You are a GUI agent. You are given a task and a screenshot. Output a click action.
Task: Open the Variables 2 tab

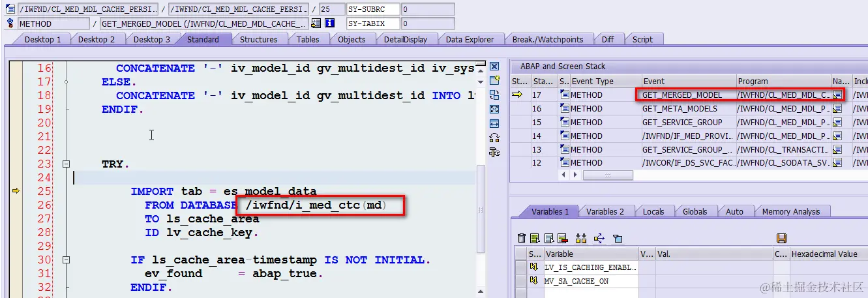click(605, 211)
